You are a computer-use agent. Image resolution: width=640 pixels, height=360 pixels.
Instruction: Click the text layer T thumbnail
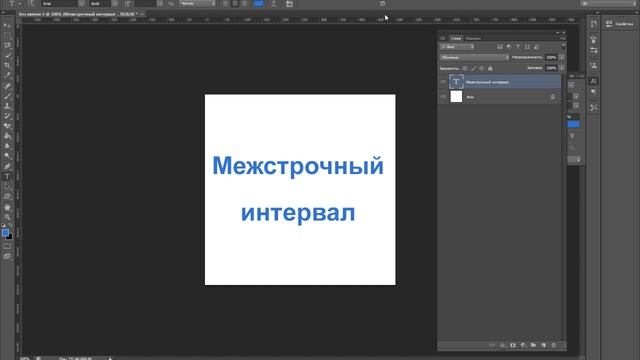[456, 82]
